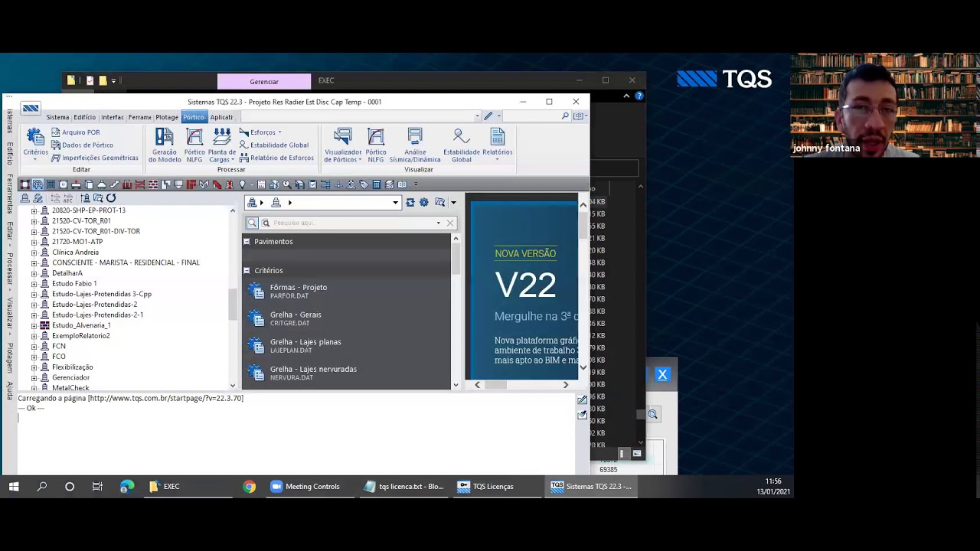The height and width of the screenshot is (551, 980).
Task: Click the light bulb toolbar icon
Action: pyautogui.click(x=242, y=184)
